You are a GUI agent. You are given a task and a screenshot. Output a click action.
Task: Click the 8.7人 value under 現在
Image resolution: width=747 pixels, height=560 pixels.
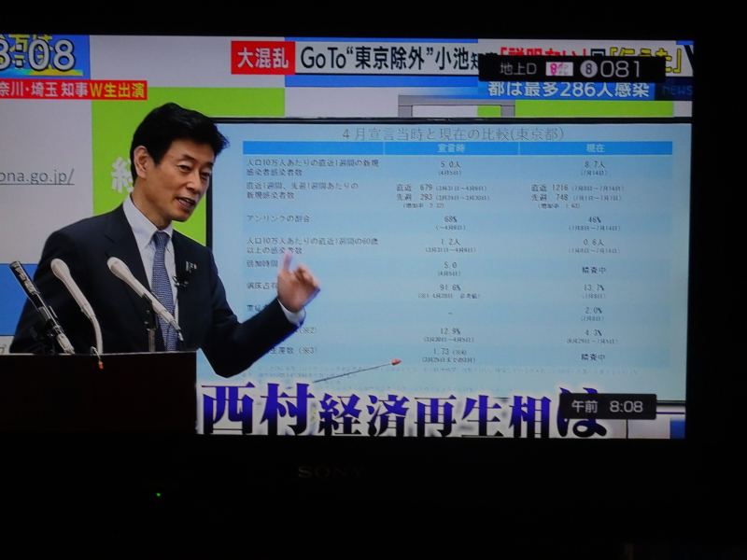pos(593,164)
